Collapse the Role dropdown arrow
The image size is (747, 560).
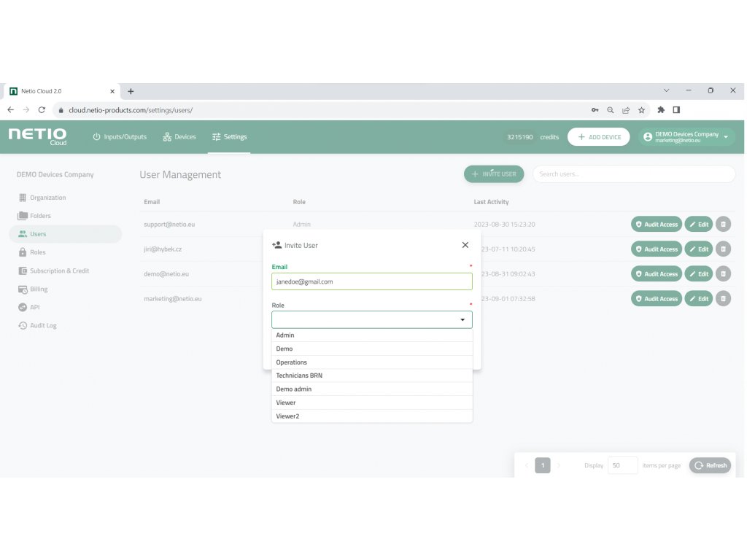click(462, 320)
